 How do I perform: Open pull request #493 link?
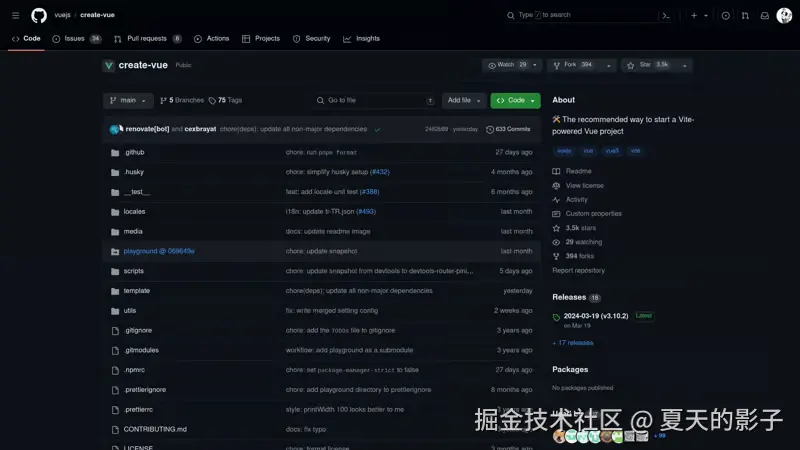click(x=366, y=212)
